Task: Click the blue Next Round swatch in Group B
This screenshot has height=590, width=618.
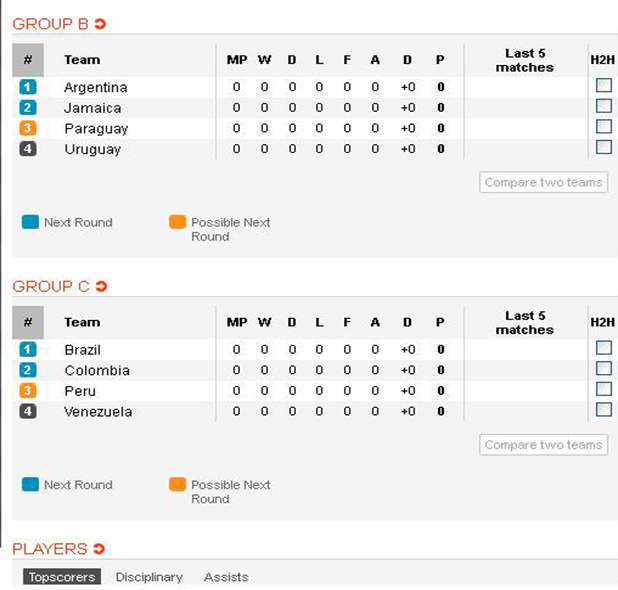Action: [x=30, y=222]
